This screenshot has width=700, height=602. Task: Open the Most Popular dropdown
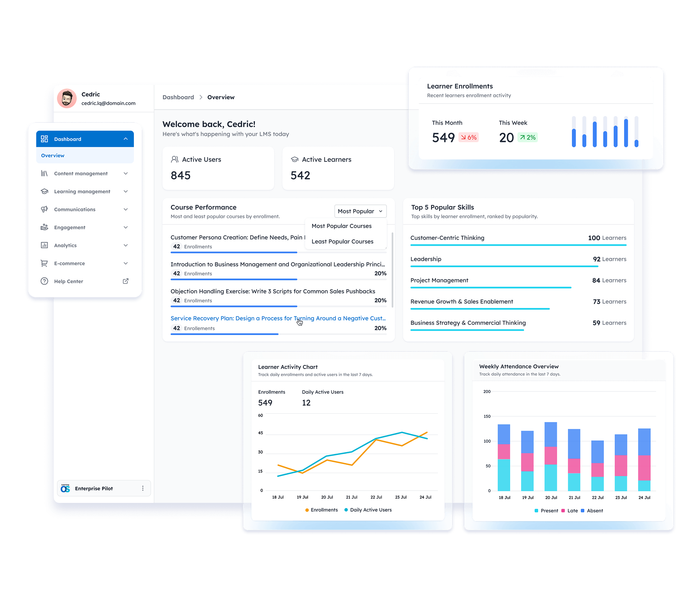click(x=360, y=211)
